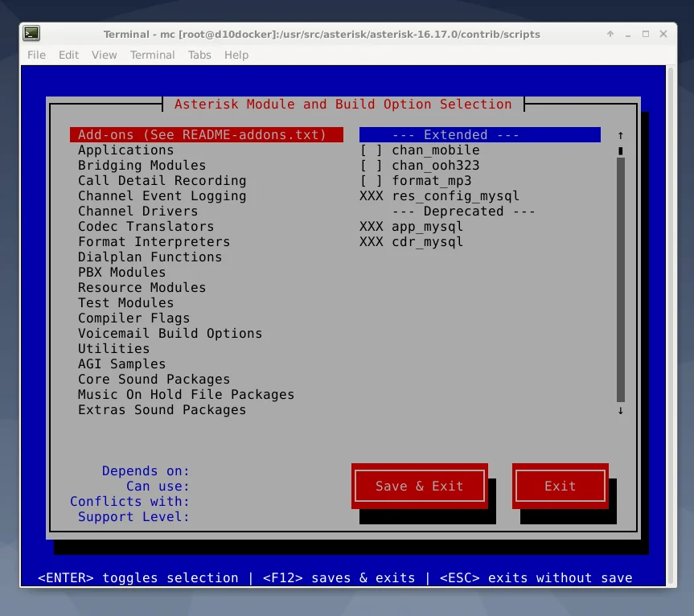Click the module list scrollbar track
Image resolution: width=694 pixels, height=616 pixels.
621,280
